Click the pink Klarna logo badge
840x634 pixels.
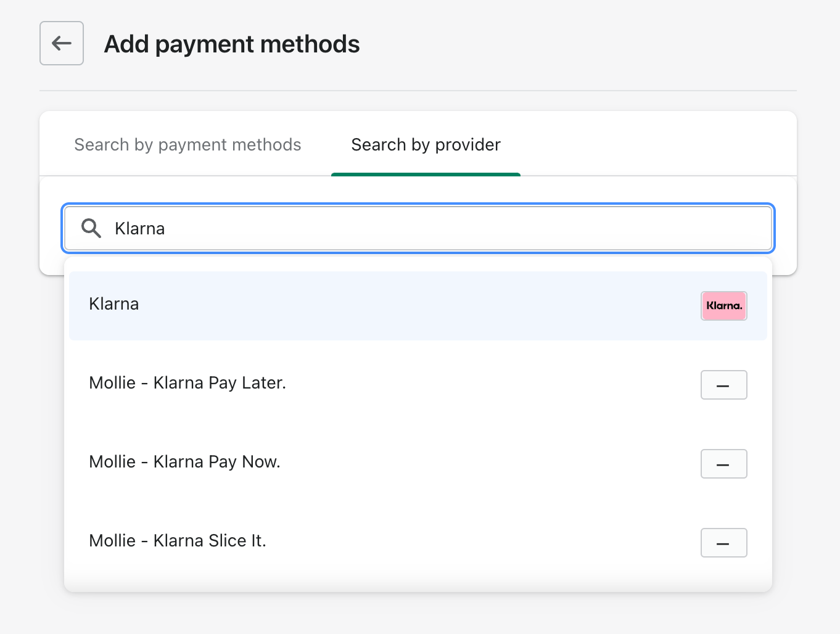pos(723,306)
